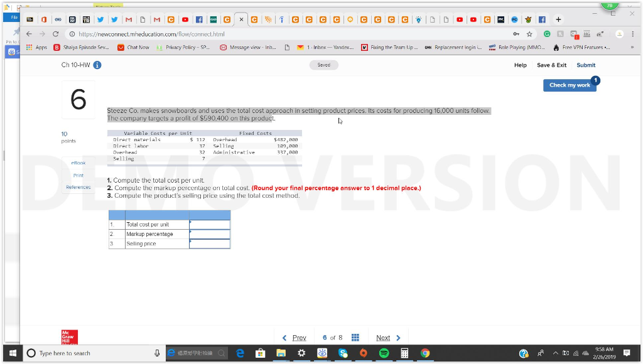Reload the Connect page

coord(56,35)
